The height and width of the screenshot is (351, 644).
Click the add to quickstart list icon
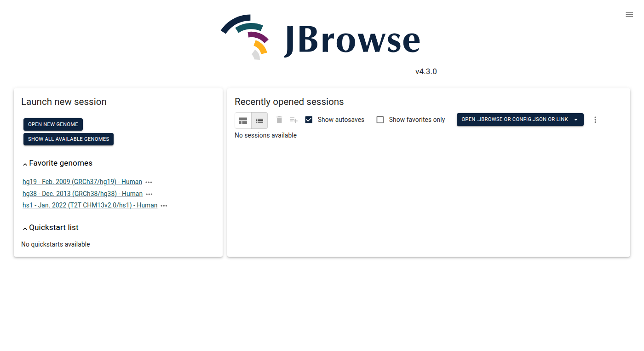click(293, 120)
